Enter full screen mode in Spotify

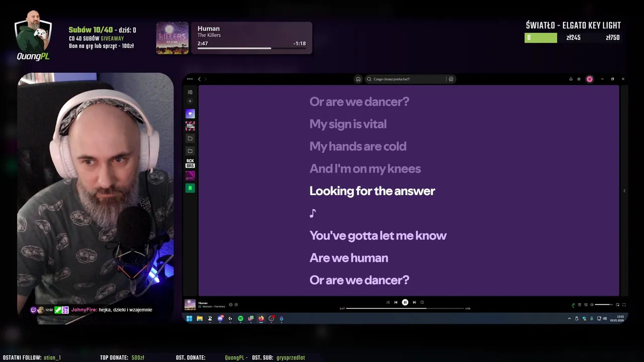(624, 305)
